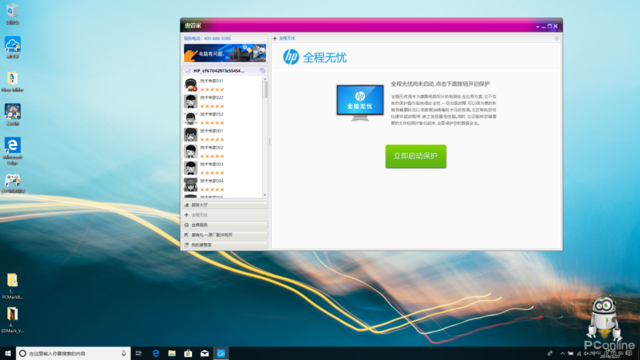This screenshot has width=640, height=360.
Task: Open the 电脑有问题 banner advertisement
Action: (x=225, y=53)
